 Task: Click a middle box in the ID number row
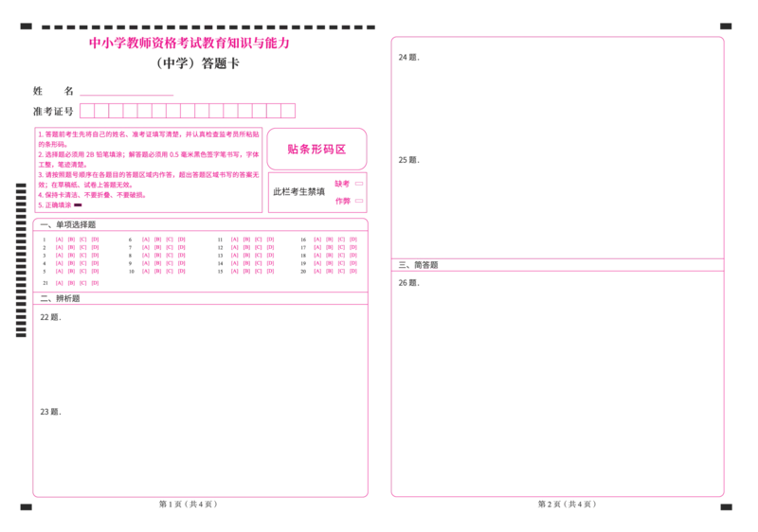187,111
